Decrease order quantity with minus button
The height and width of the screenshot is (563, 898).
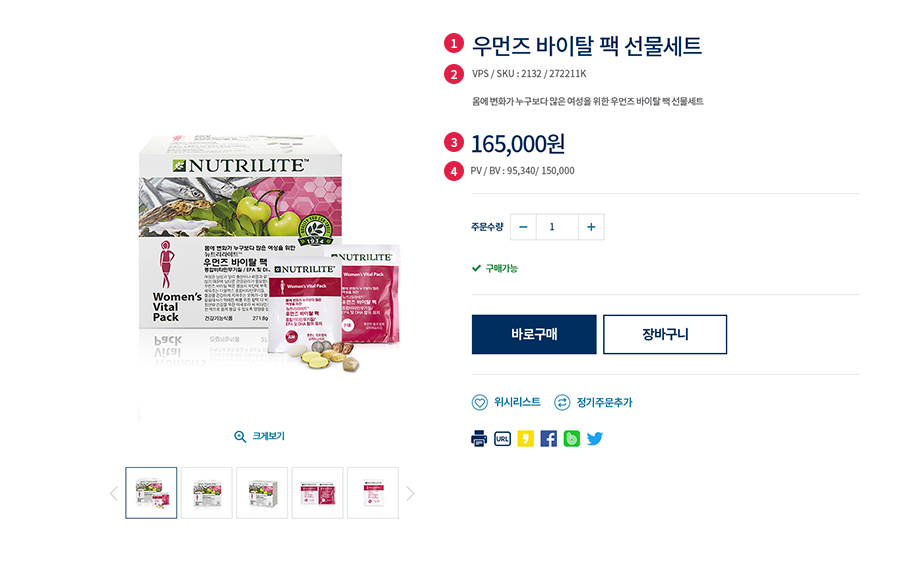523,227
